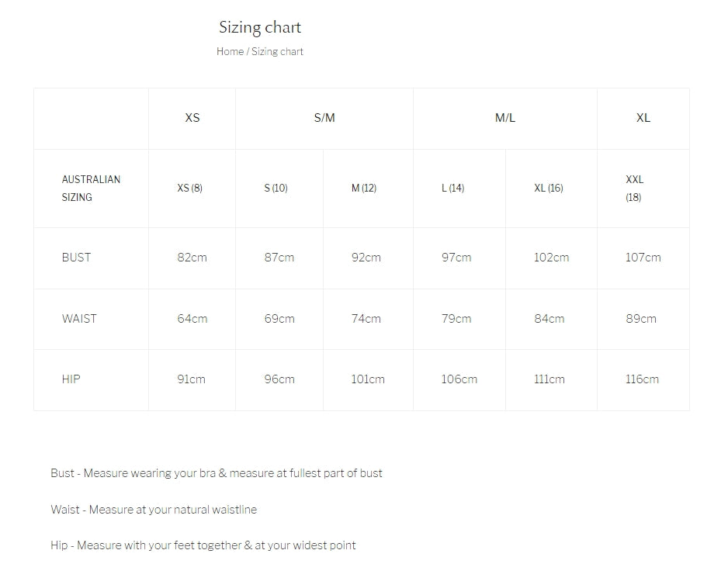Image resolution: width=728 pixels, height=564 pixels.
Task: Click the 82cm bust measurement
Action: [192, 258]
